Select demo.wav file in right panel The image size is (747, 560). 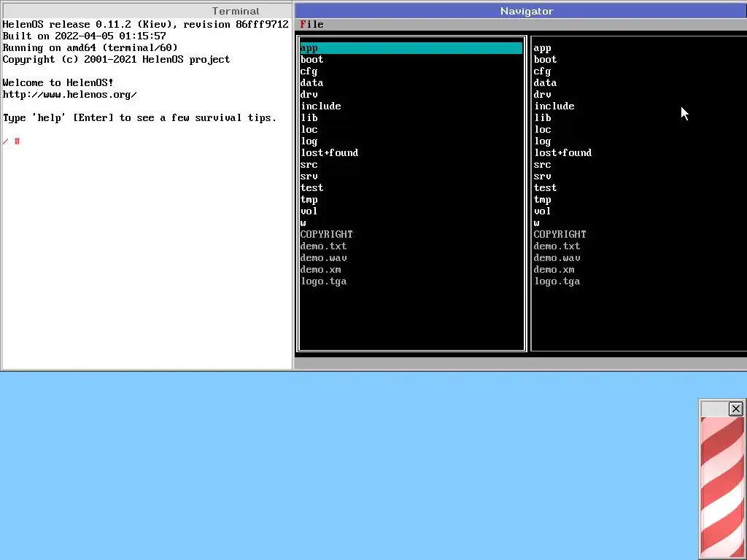click(557, 257)
